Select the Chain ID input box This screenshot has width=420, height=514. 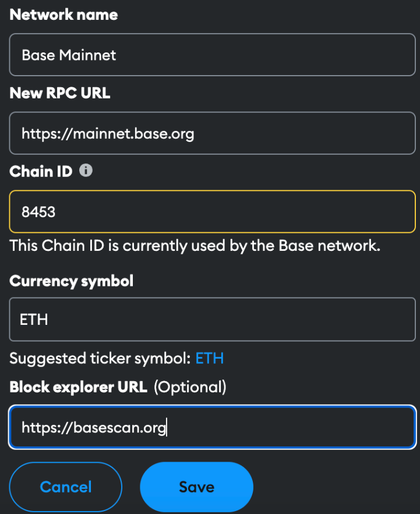(212, 211)
